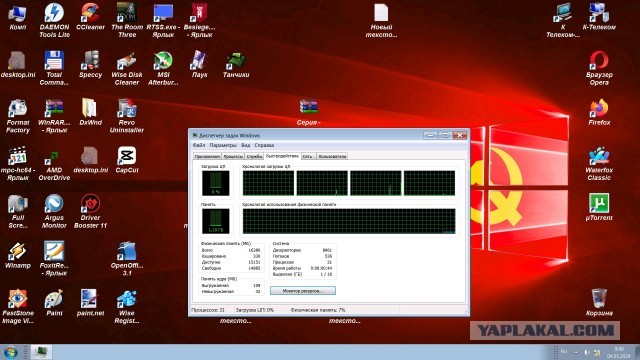Switch to the Сеть tab
640x360 pixels.
click(308, 156)
